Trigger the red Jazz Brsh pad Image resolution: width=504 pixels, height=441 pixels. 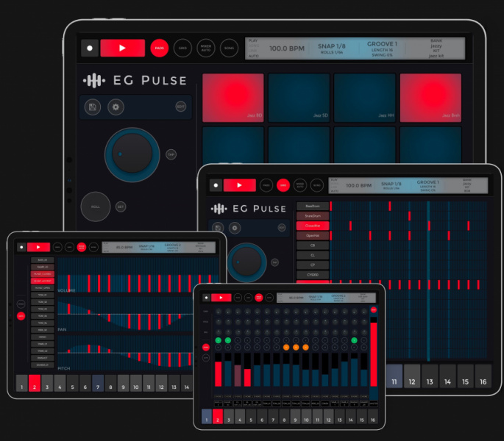click(430, 98)
